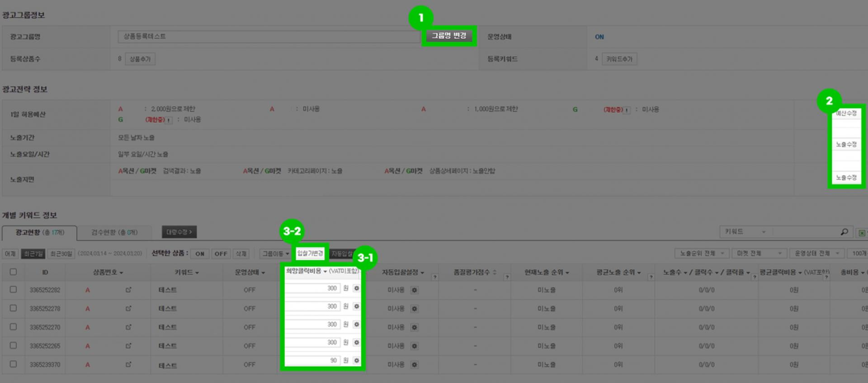This screenshot has width=868, height=383.
Task: Switch to the 검수현황 tab
Action: pos(115,232)
